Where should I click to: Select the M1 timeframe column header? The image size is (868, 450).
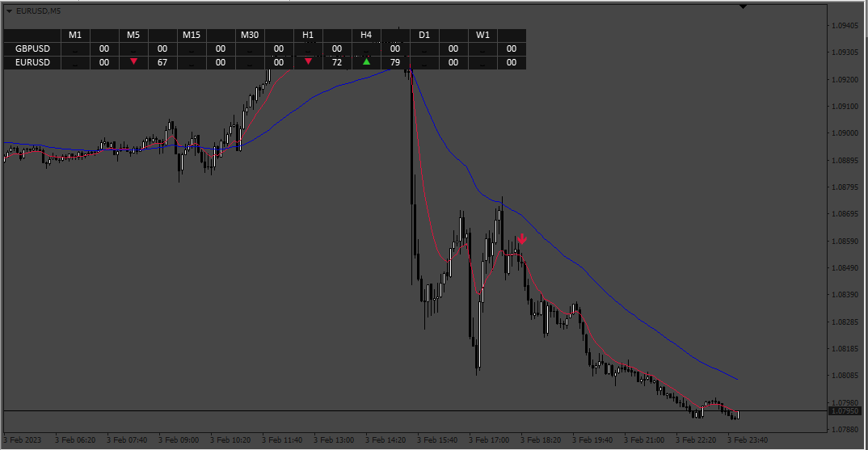coord(75,35)
